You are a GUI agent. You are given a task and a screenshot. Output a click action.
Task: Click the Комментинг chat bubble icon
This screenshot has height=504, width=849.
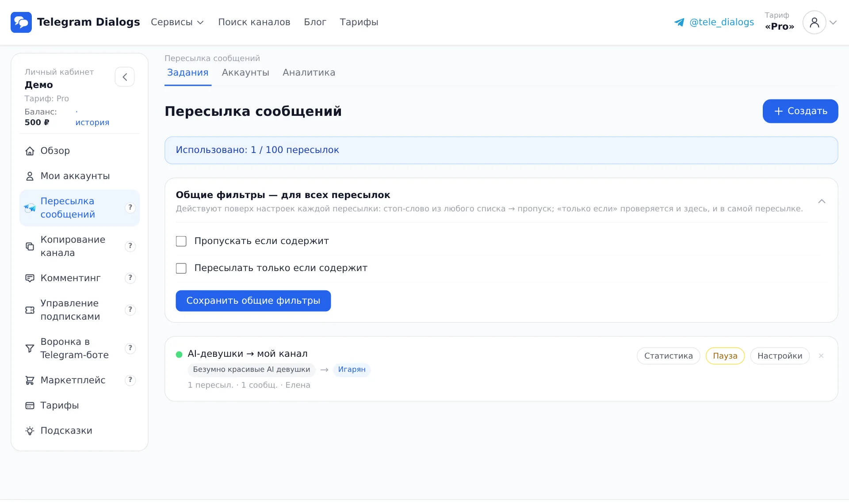pos(30,278)
